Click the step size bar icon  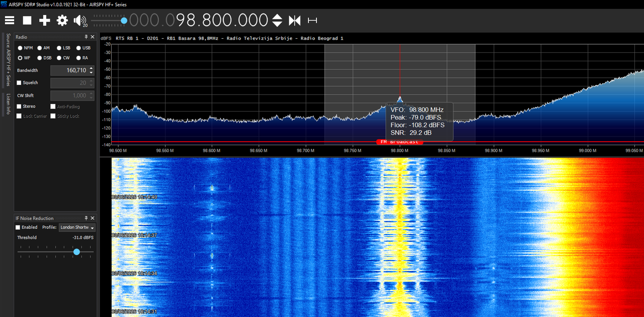[312, 21]
